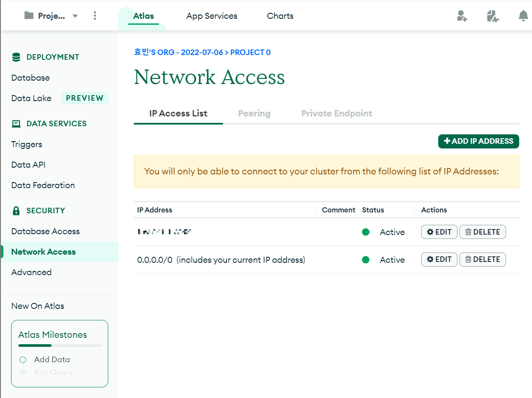Open Data API in the sidebar
Image resolution: width=532 pixels, height=398 pixels.
pos(28,165)
